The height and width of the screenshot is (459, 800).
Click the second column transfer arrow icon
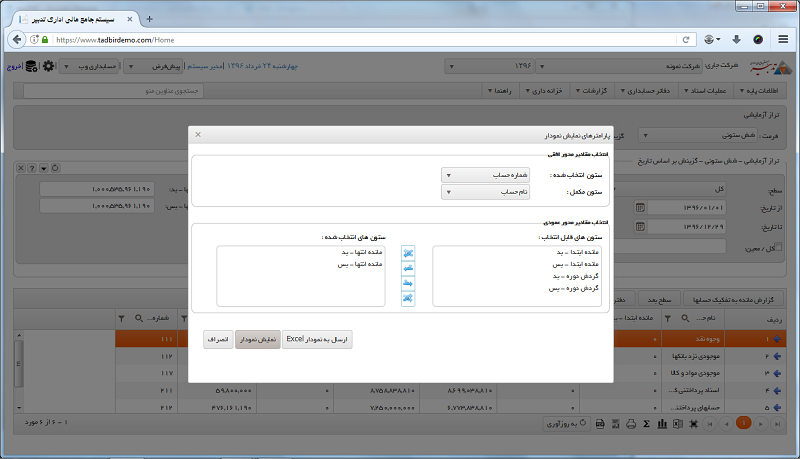(x=408, y=269)
